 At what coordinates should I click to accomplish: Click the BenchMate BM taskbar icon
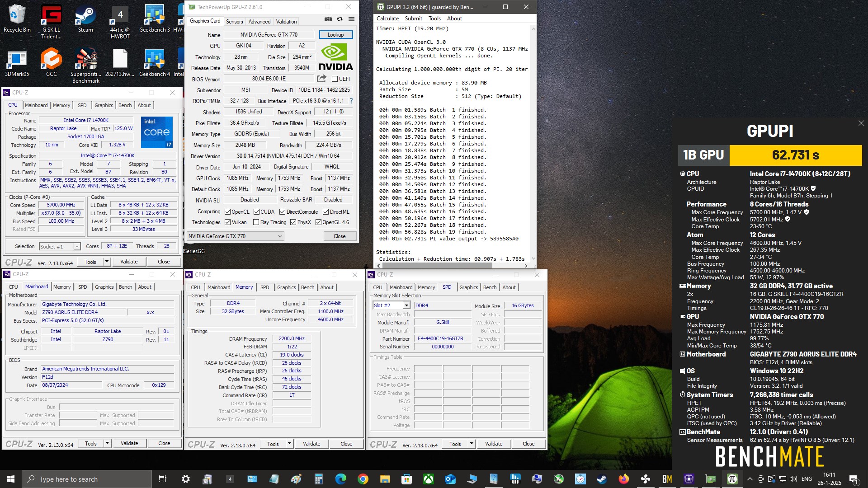(x=667, y=479)
